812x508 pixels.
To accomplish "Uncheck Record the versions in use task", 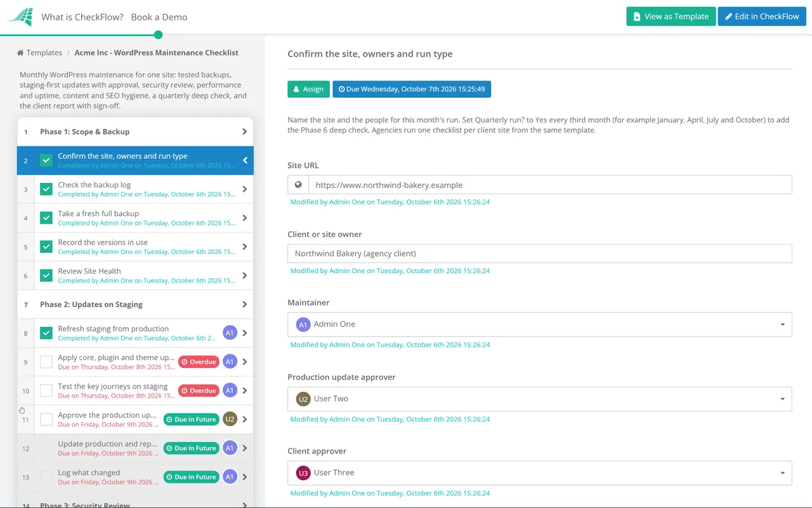I will point(46,246).
